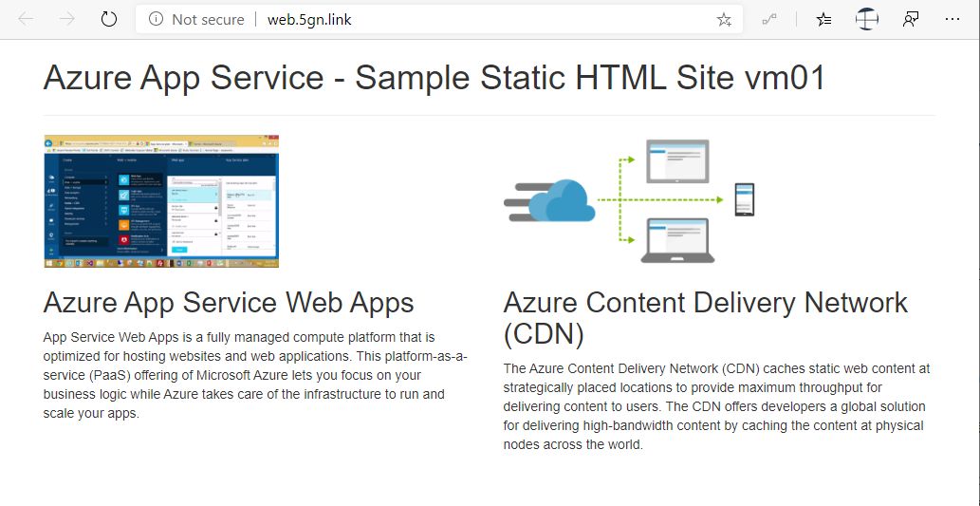View site information via the Not secure icon
The height and width of the screenshot is (506, 980).
pyautogui.click(x=156, y=19)
